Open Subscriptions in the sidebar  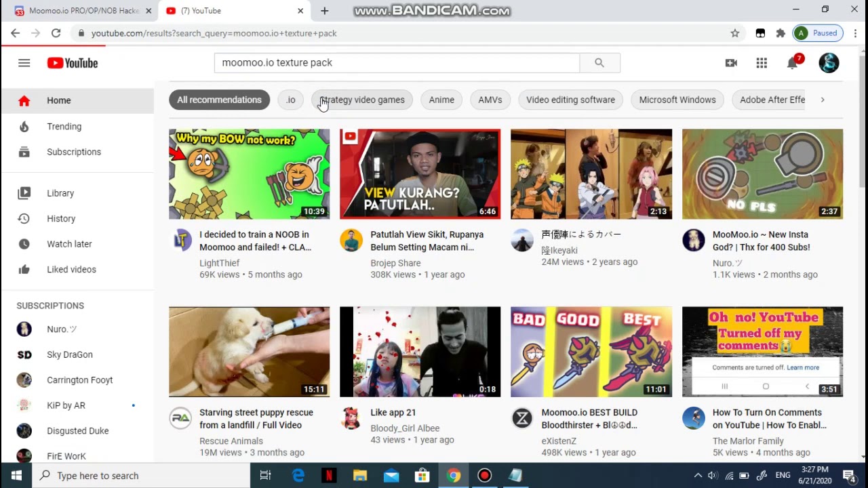[77, 152]
